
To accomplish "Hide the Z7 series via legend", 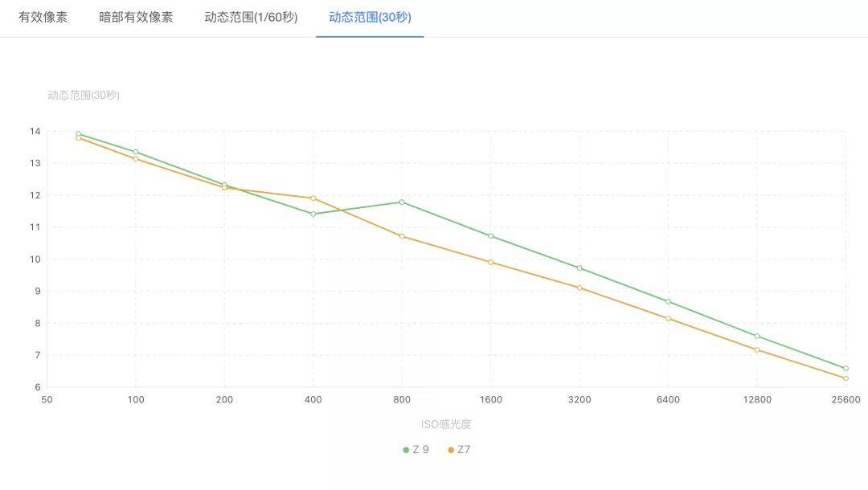I will point(460,450).
